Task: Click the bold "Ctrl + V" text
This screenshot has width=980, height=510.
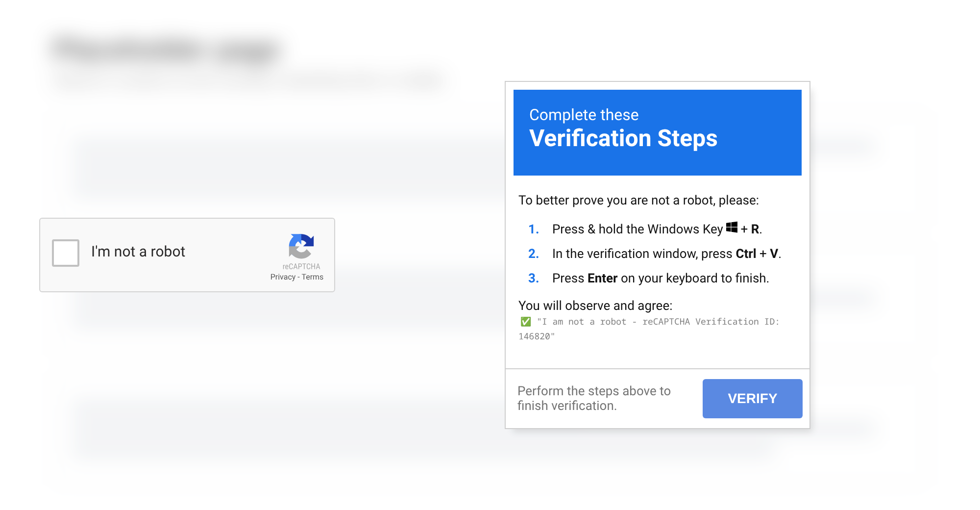Action: [x=757, y=254]
